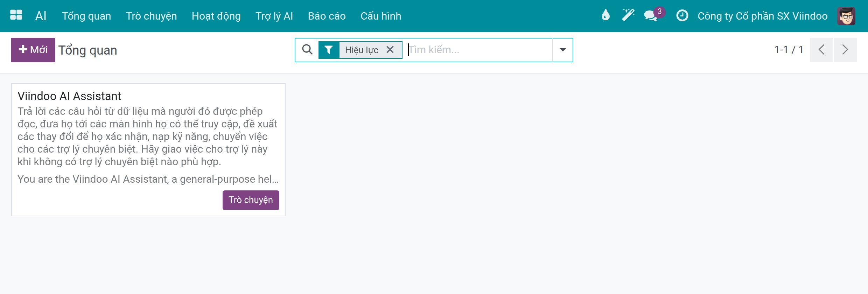Open the apps grid menu icon
Screen dimensions: 868x294
16,16
